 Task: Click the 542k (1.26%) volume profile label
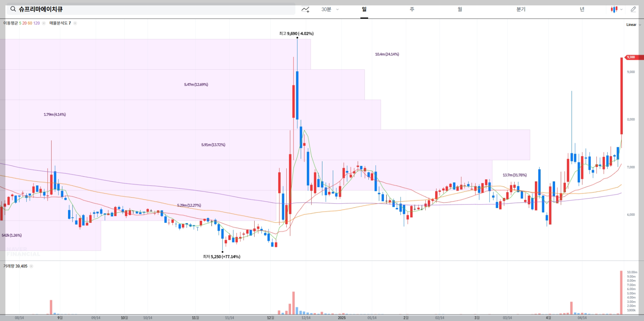[x=12, y=235]
